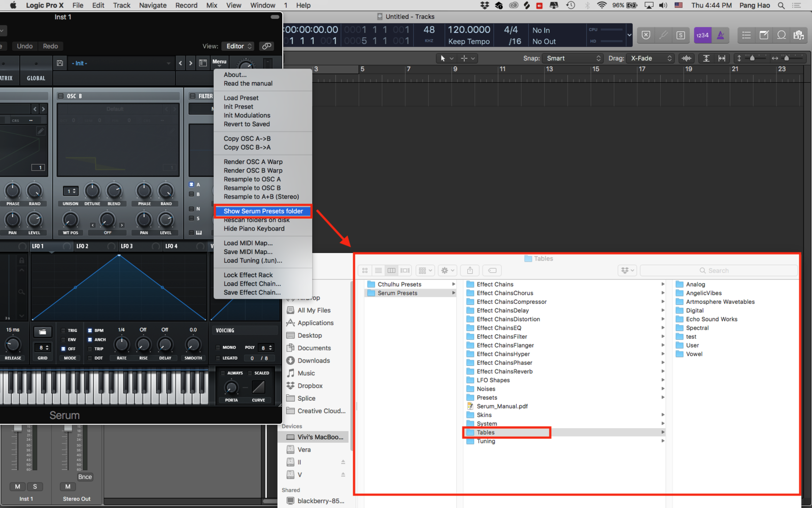
Task: Switch Finder to icon view
Action: coord(364,271)
